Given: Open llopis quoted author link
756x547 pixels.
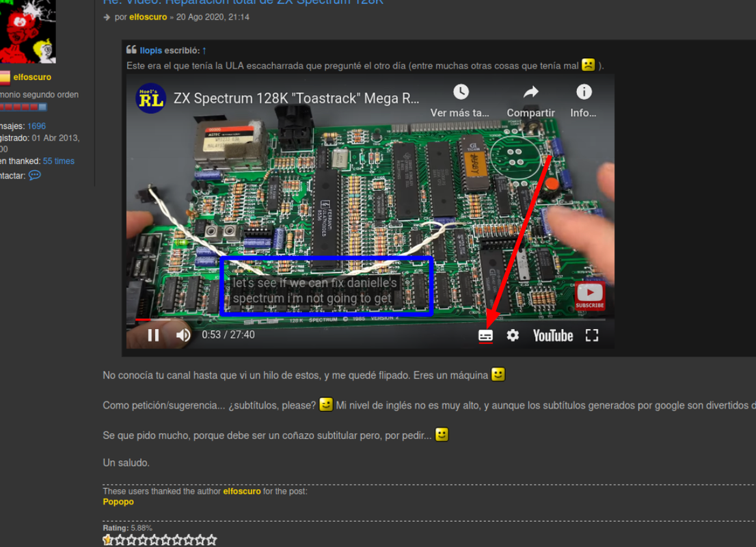Looking at the screenshot, I should coord(151,50).
